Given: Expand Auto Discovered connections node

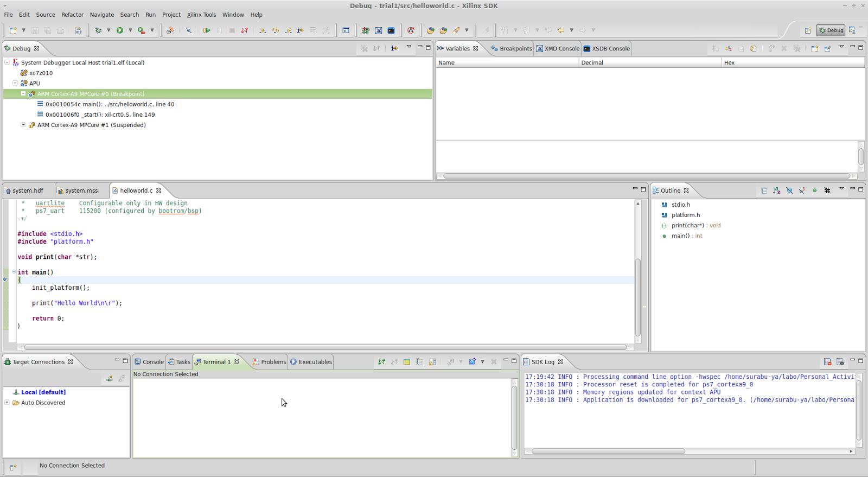Looking at the screenshot, I should (7, 403).
